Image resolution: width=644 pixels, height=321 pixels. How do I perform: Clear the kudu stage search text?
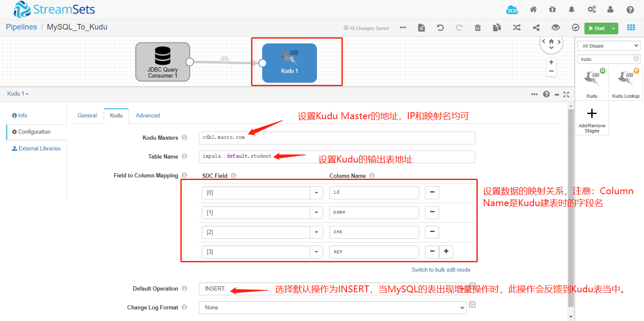pyautogui.click(x=636, y=59)
